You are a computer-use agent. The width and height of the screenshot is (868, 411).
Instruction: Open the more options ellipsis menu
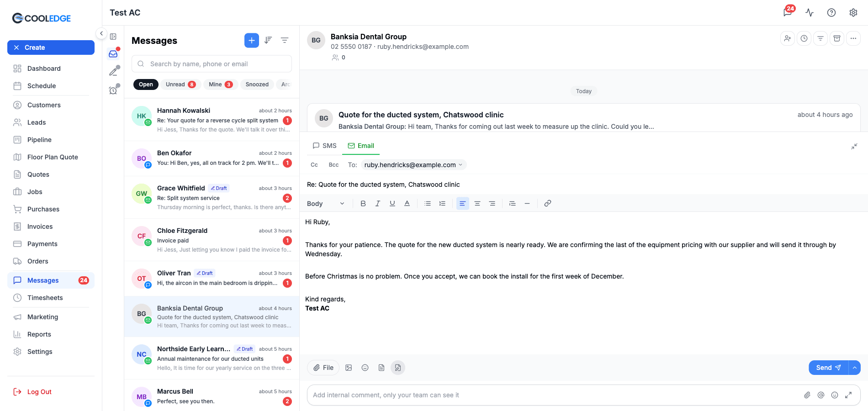(853, 38)
